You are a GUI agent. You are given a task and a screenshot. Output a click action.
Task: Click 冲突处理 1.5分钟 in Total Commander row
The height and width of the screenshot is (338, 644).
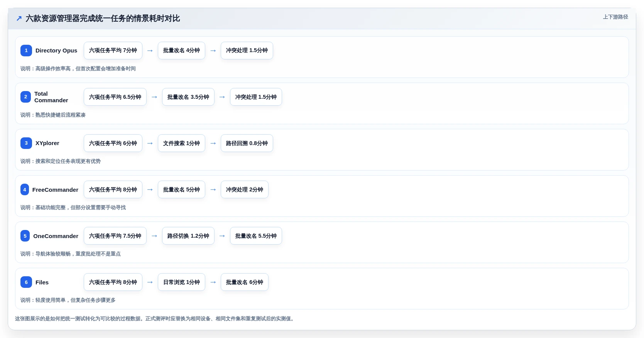tap(256, 97)
